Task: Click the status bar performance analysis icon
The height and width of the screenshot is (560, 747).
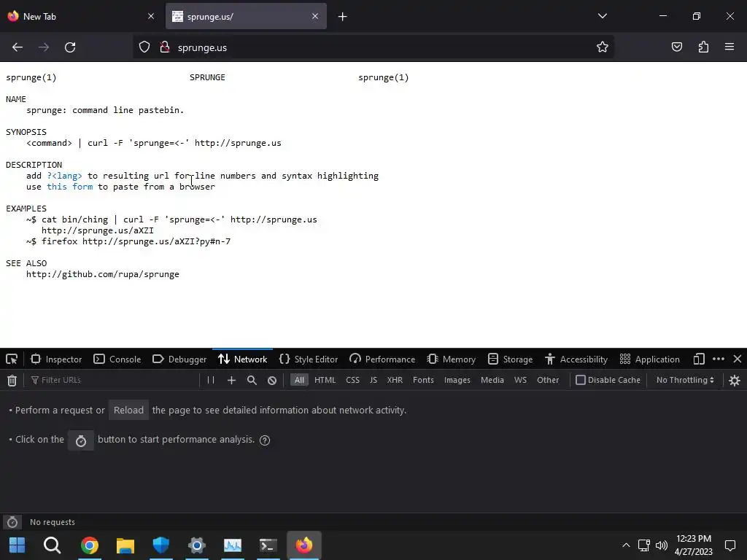Action: coord(12,522)
